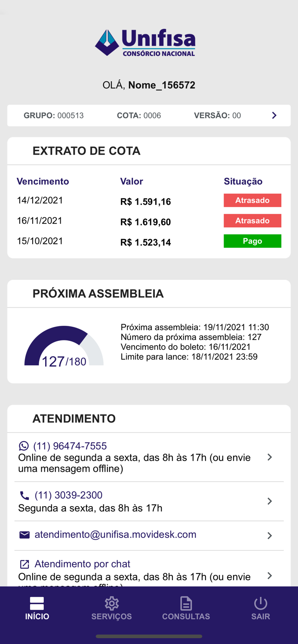Tap the Unifisa logo at the top

point(145,42)
